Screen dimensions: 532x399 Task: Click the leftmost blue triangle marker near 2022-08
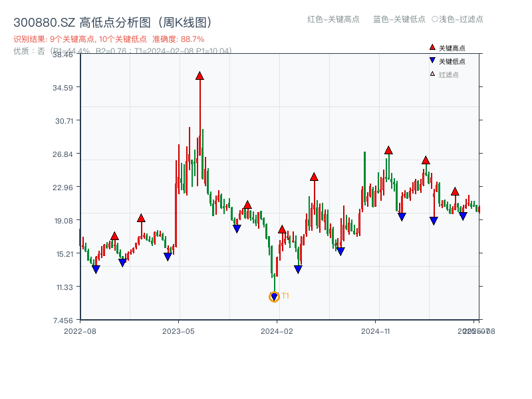pos(95,269)
